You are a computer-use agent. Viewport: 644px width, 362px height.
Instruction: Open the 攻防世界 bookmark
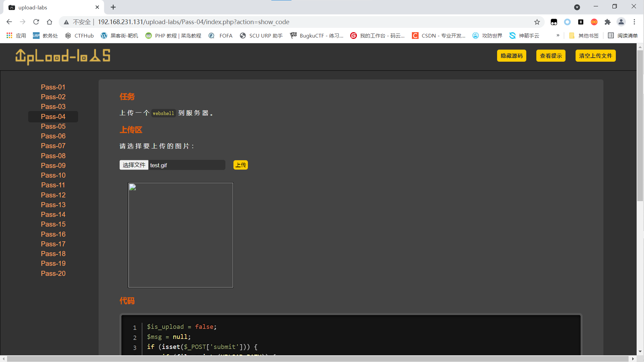(x=487, y=36)
